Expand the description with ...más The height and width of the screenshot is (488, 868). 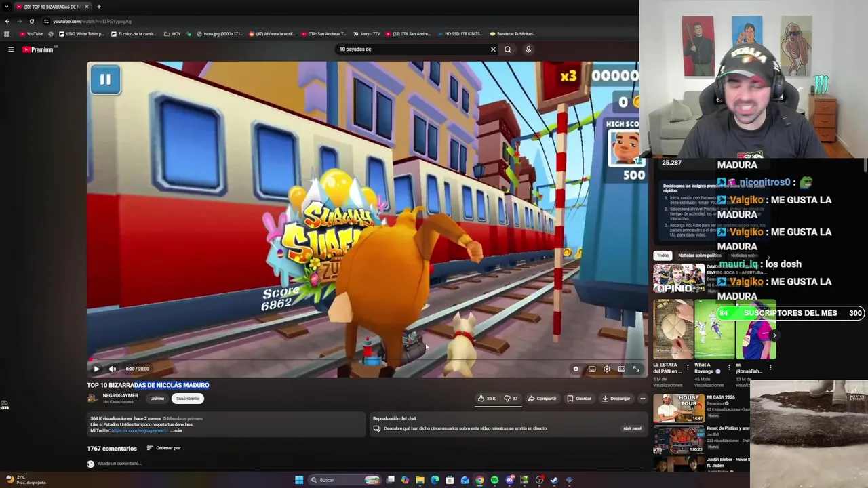(176, 430)
